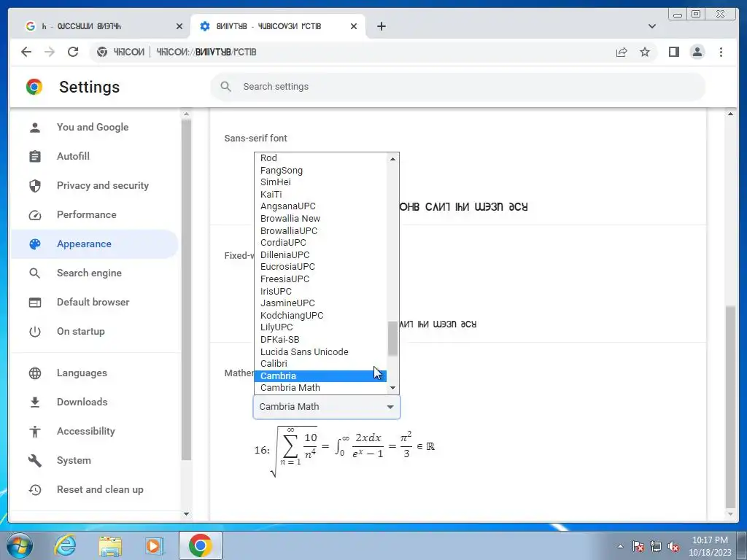Image resolution: width=747 pixels, height=560 pixels.
Task: Expand the tab search chevron
Action: coord(651,26)
